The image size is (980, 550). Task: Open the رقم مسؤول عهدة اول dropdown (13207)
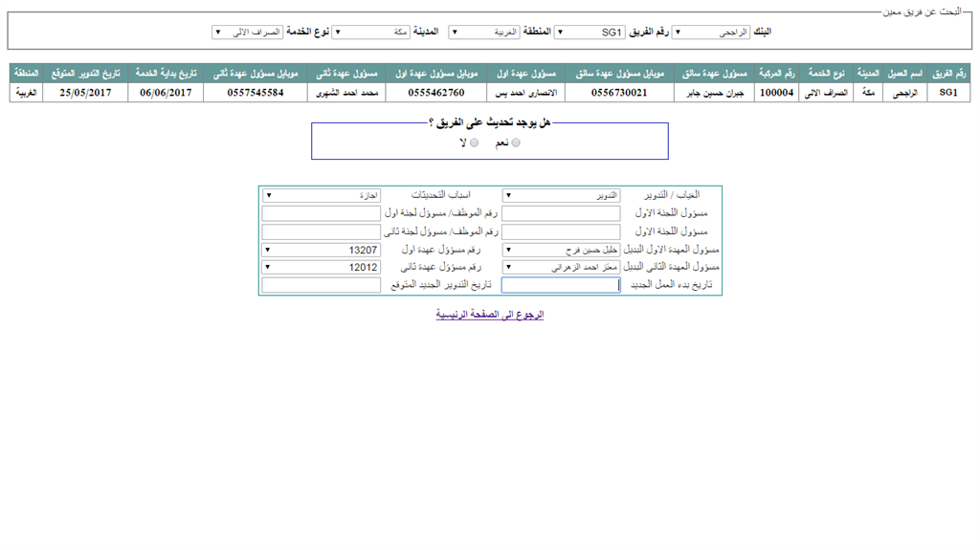click(x=322, y=250)
